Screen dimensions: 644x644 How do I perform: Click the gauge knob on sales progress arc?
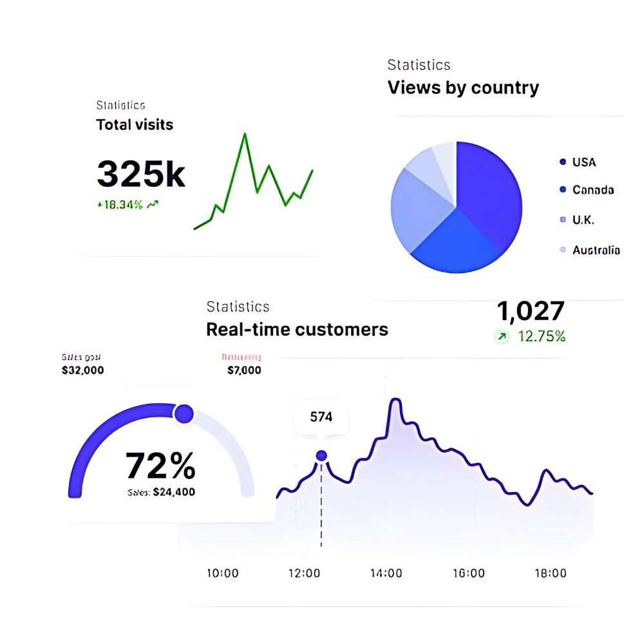(x=184, y=413)
